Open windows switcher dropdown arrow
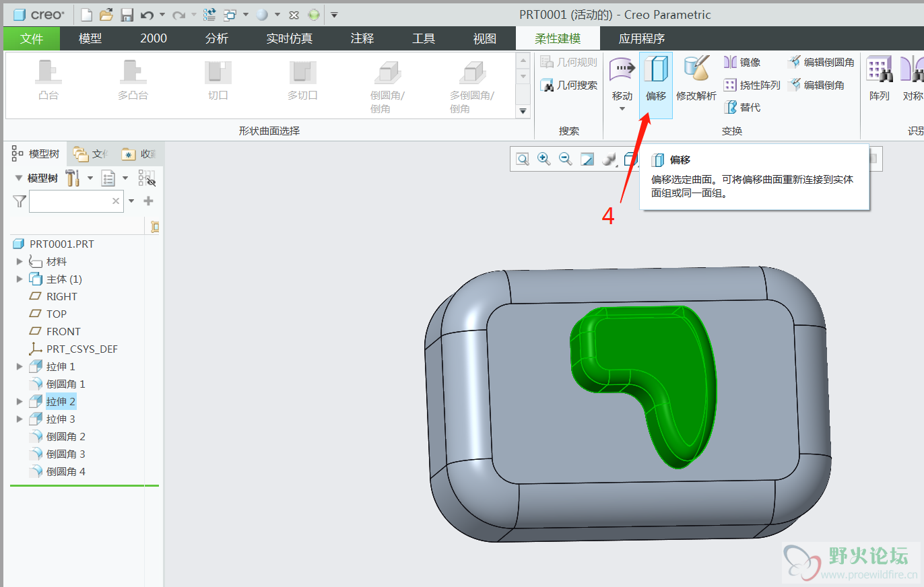The image size is (924, 587). [x=246, y=14]
